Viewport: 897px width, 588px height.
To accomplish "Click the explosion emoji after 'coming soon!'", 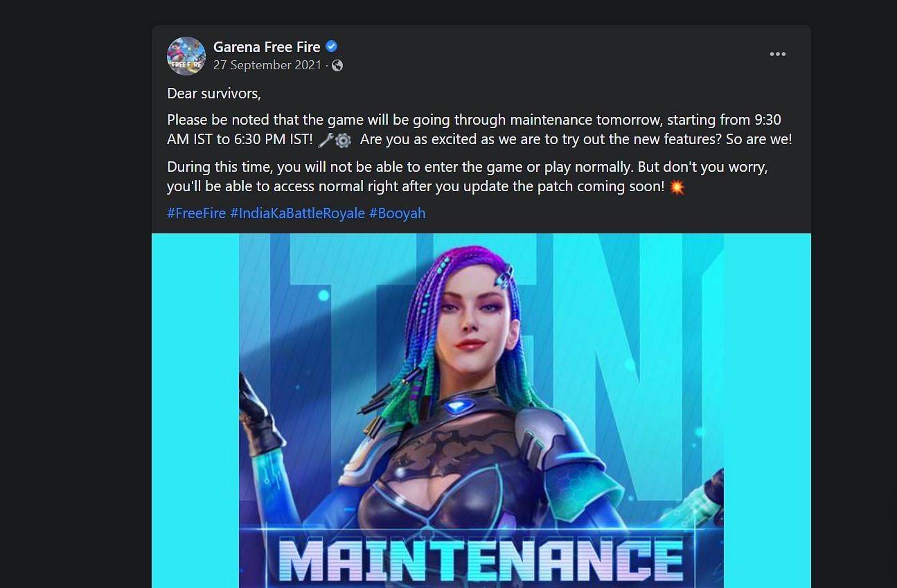I will [677, 187].
